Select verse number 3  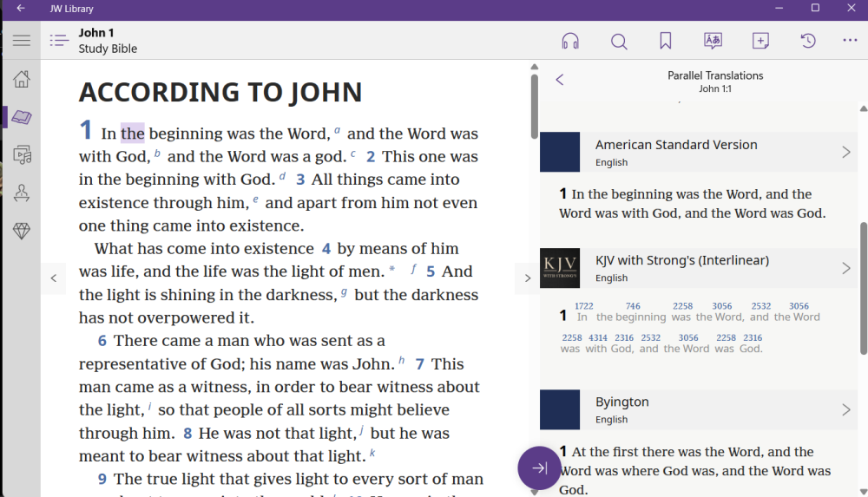(300, 180)
